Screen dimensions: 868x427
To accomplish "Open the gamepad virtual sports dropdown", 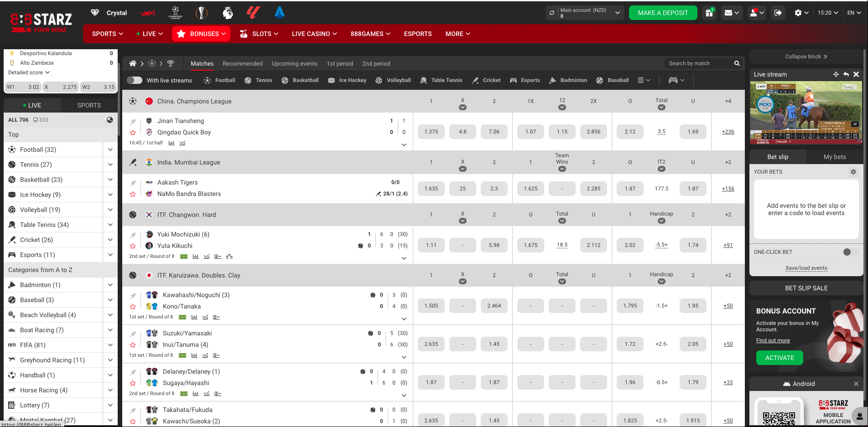I will click(676, 80).
